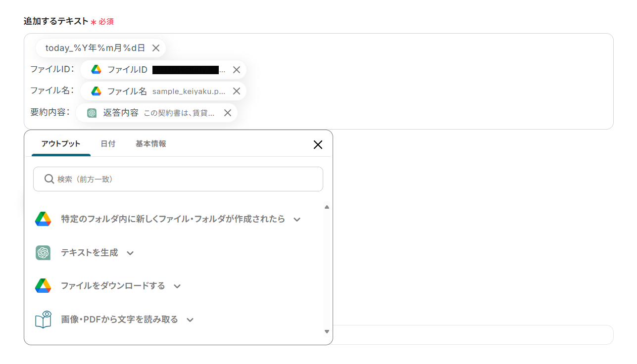Focus the 検索 search field
637x364 pixels.
coord(188,179)
